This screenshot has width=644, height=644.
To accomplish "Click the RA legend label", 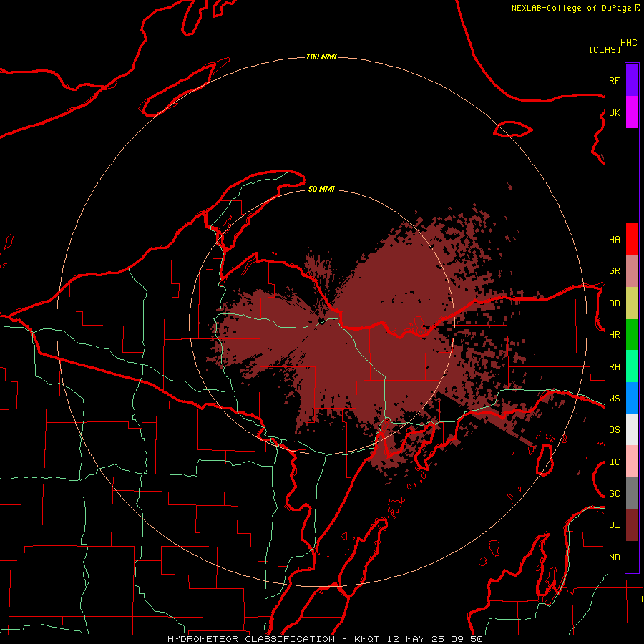I will (614, 367).
